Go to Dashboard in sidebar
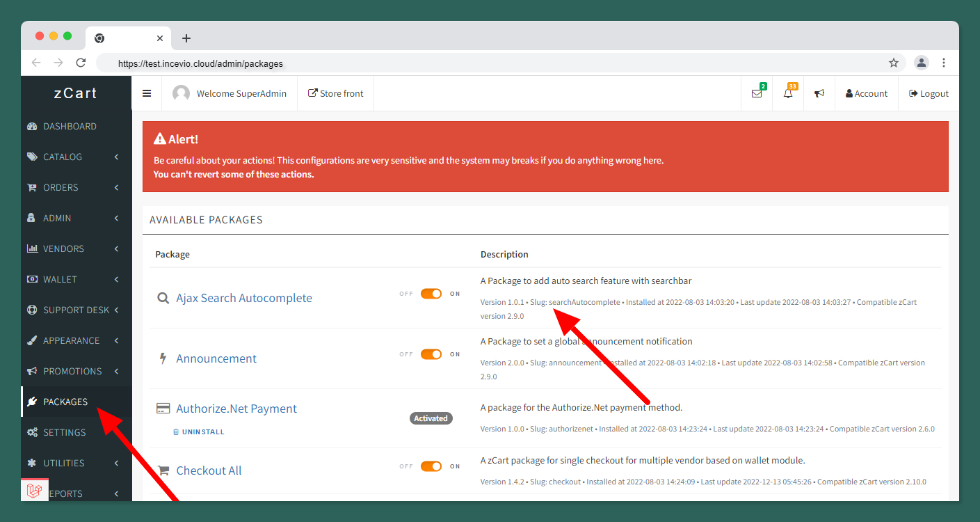This screenshot has height=522, width=980. click(x=70, y=126)
